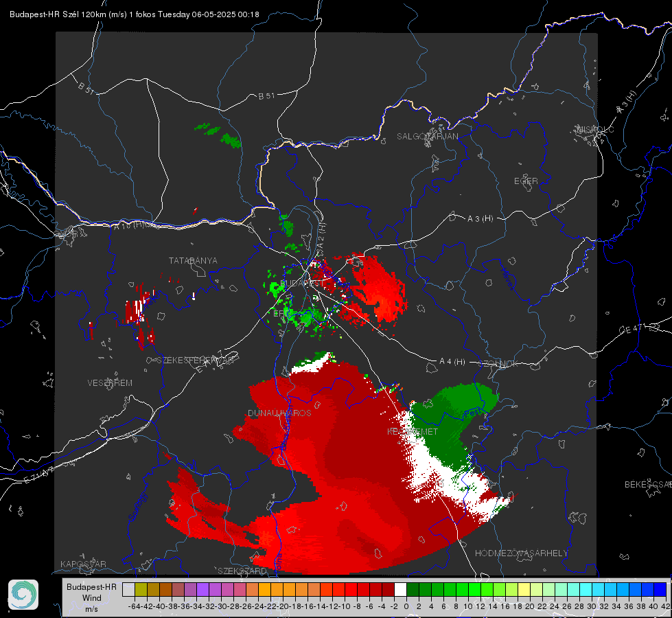Click the swirl weather service logo

[x=23, y=595]
